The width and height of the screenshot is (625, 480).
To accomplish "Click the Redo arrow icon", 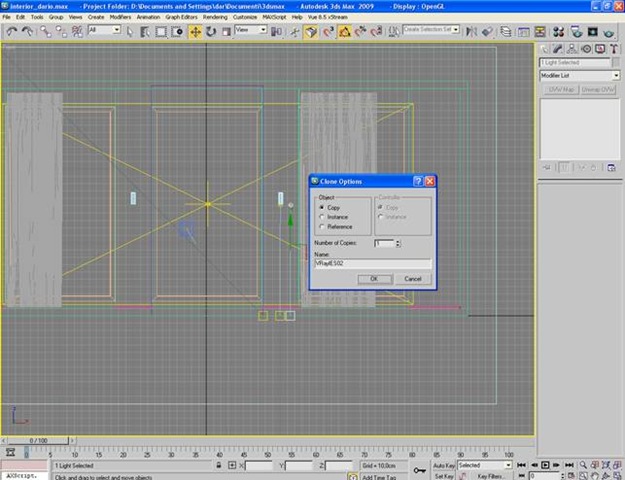I will (28, 32).
